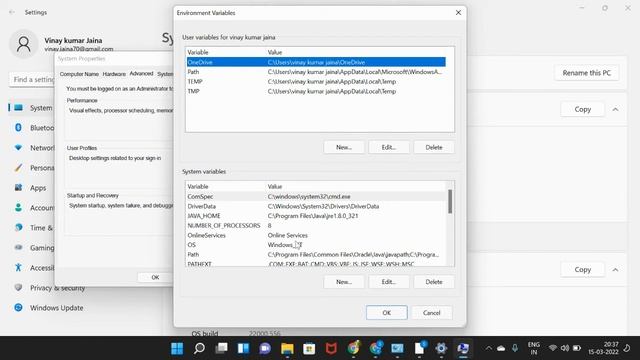Select the system Path variable row
The image size is (640, 360).
coord(316,254)
